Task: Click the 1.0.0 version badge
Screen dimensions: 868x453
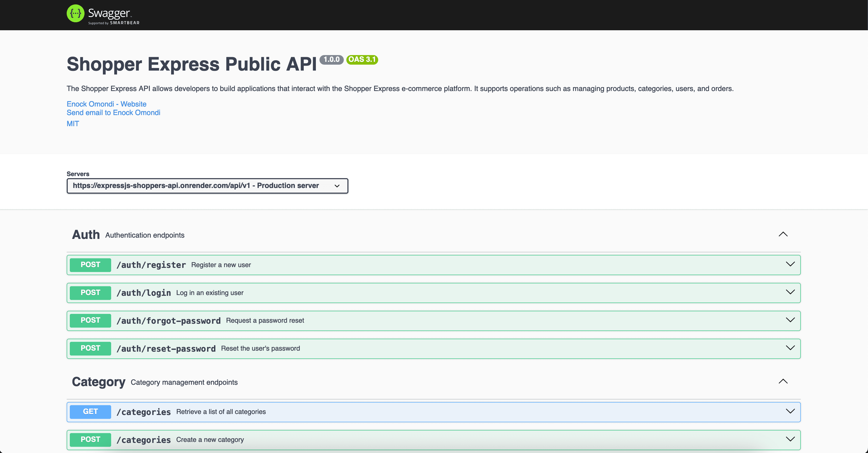Action: pyautogui.click(x=332, y=60)
